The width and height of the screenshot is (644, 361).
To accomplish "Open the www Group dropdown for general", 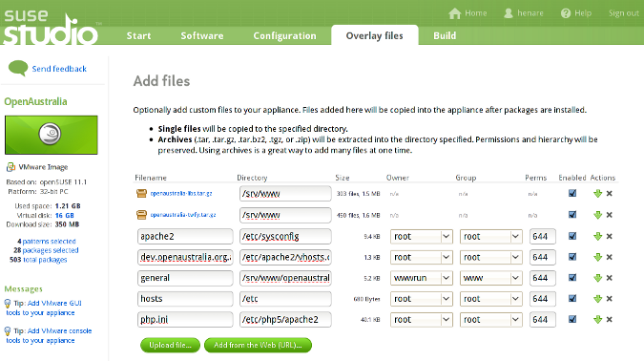I will [490, 278].
